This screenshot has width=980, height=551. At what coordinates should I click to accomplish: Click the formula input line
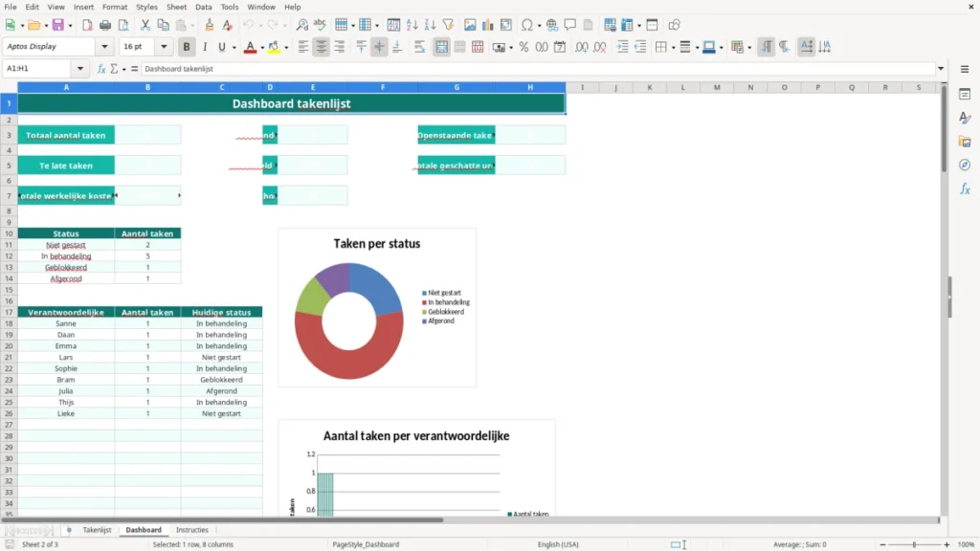538,69
